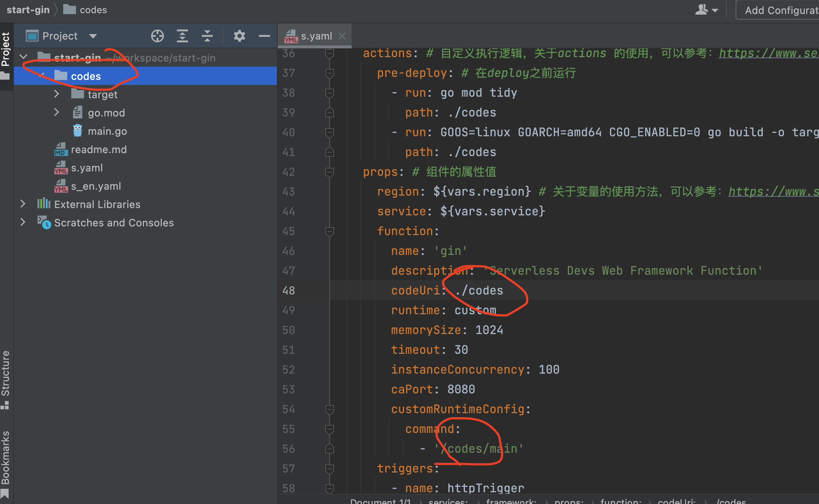The image size is (819, 504).
Task: Open the Project view dropdown arrow
Action: click(93, 36)
